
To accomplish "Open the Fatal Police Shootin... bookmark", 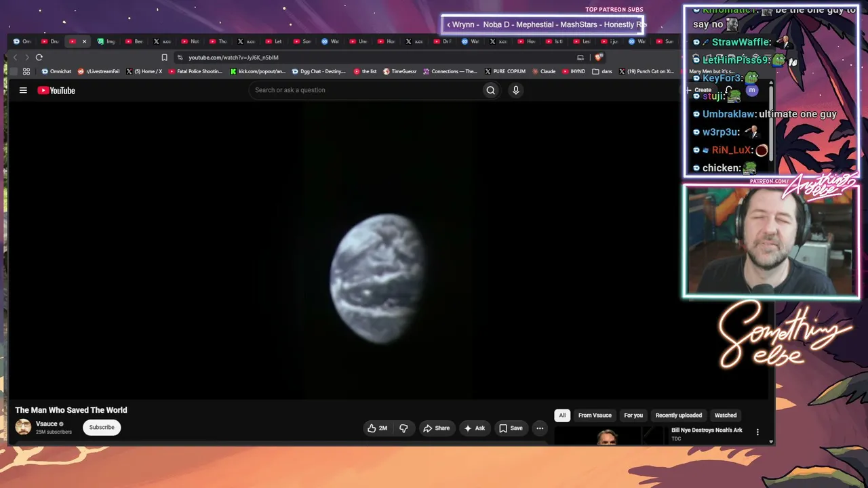I will pyautogui.click(x=195, y=71).
